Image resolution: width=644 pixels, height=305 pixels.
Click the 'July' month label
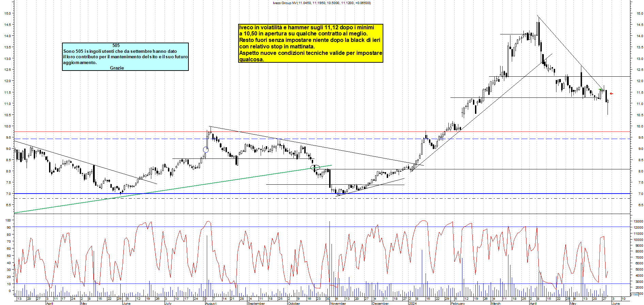point(168,303)
